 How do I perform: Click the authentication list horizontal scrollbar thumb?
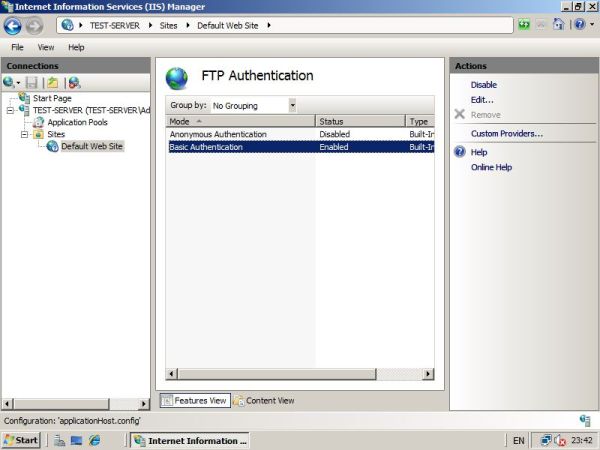[x=277, y=373]
